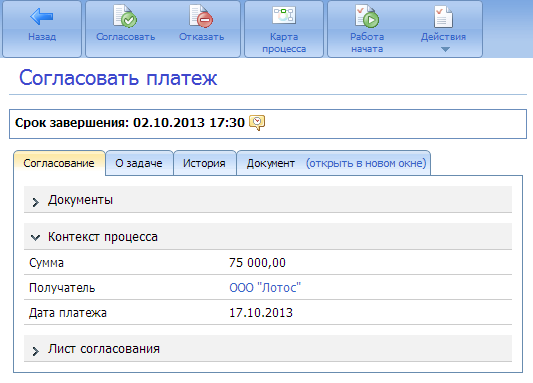533x383 pixels.
Task: Switch to the Документ tab
Action: [x=271, y=163]
